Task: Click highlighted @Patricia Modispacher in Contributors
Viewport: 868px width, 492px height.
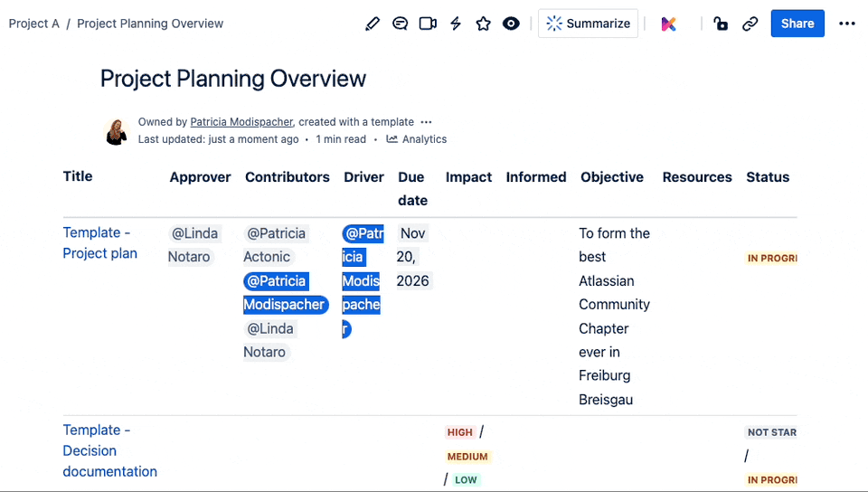Action: point(286,293)
